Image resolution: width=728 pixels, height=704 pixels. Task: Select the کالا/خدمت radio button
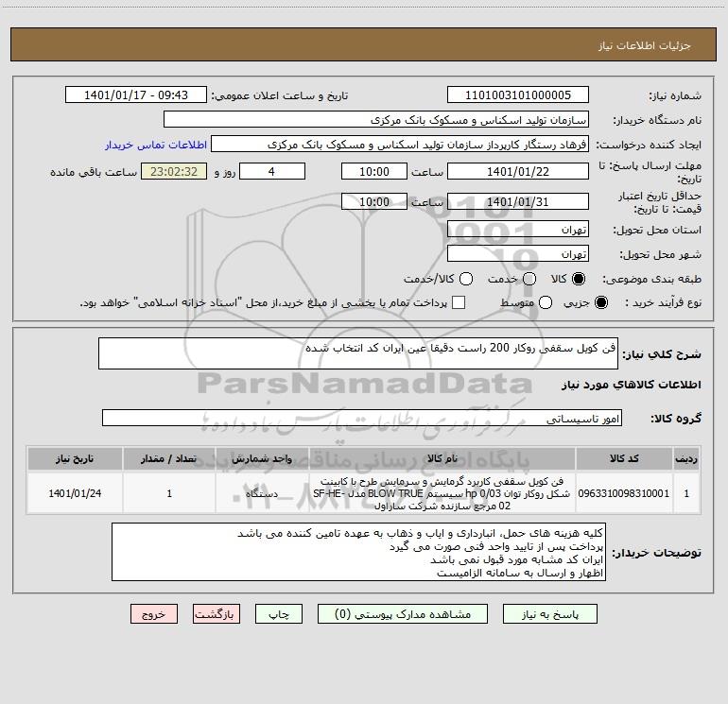466,279
